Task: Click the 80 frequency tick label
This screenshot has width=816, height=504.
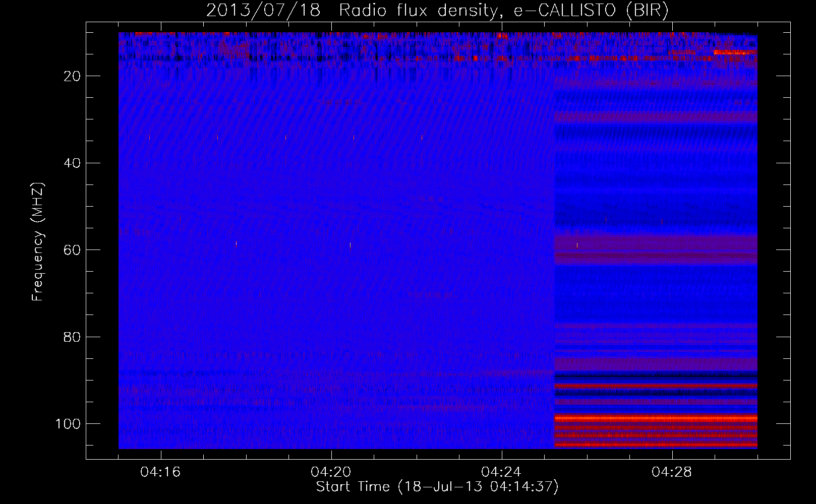Action: click(73, 337)
